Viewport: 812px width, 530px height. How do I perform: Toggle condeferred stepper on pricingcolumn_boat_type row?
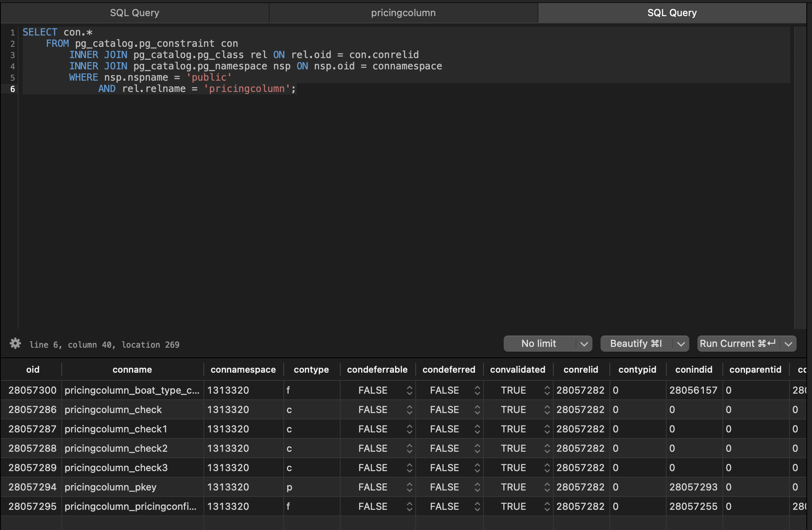coord(478,390)
